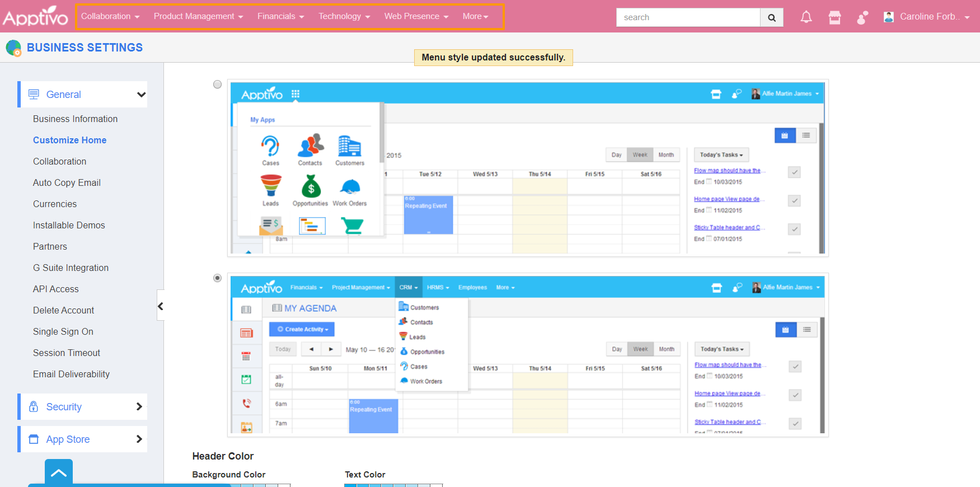The image size is (980, 487).
Task: Click the General monitor icon in sidebar
Action: click(34, 94)
